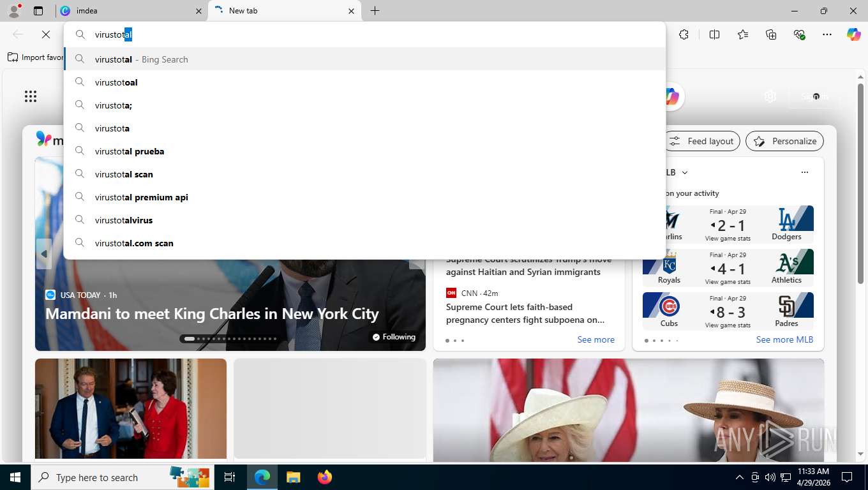Expand the MLB dropdown chevron
This screenshot has height=490, width=868.
point(685,172)
